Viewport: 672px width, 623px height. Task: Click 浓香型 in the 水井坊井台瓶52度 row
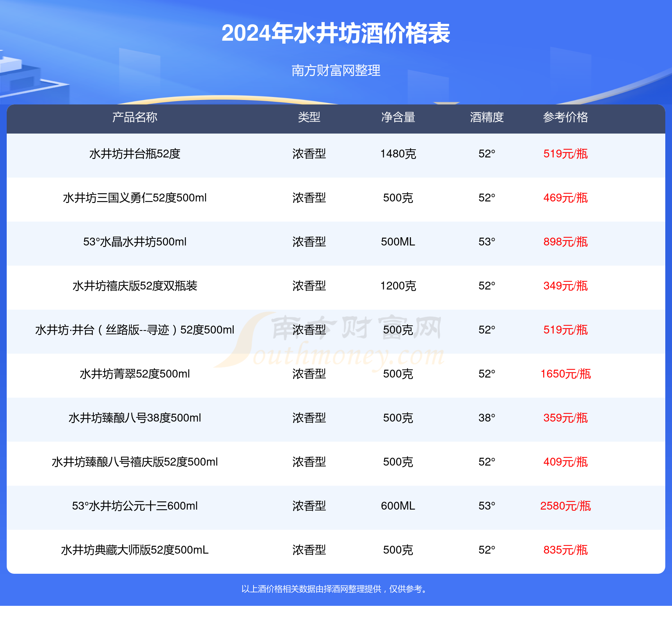309,154
